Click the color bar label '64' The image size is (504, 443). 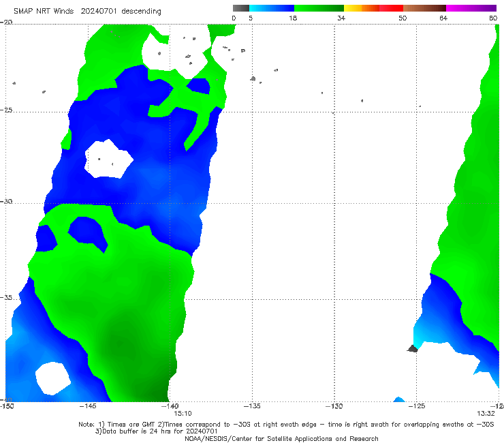pyautogui.click(x=443, y=18)
